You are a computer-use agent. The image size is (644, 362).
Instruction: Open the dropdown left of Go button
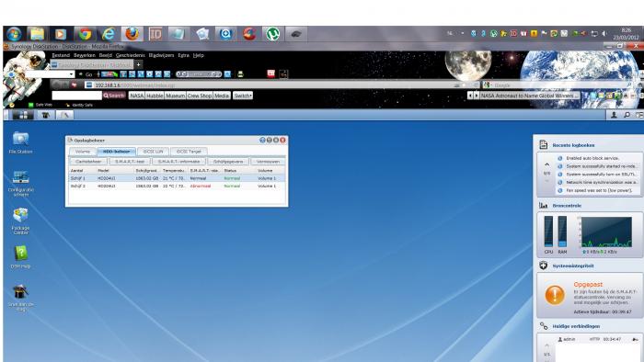click(72, 74)
